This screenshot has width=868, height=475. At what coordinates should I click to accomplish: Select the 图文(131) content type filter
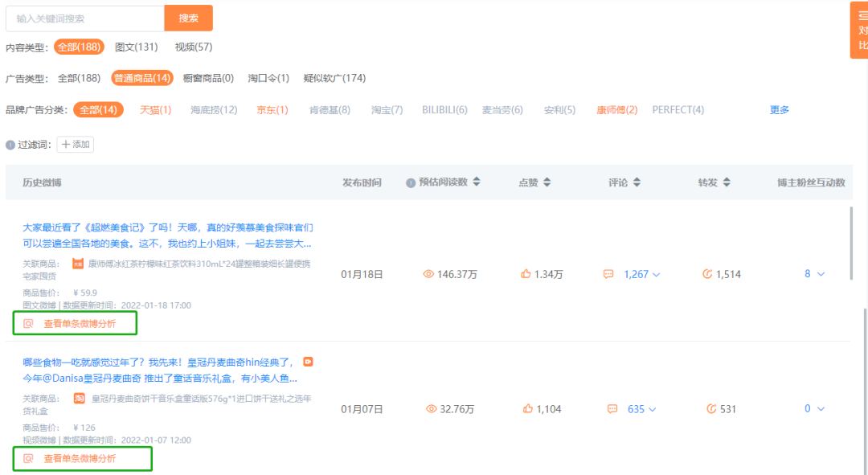click(137, 47)
